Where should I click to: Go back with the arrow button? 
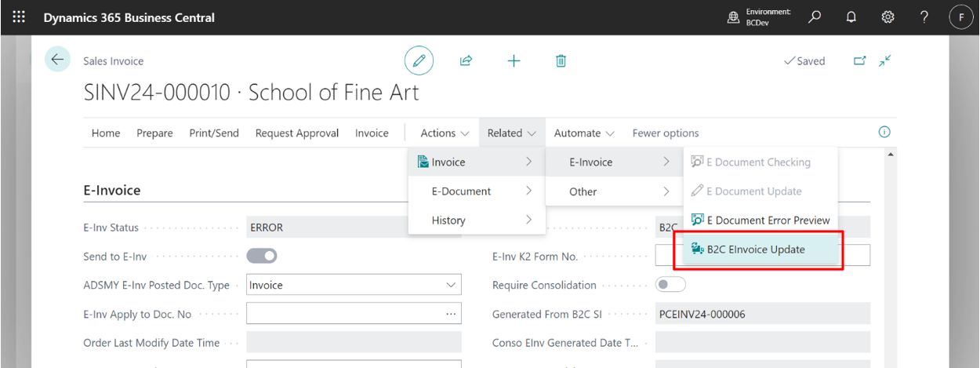[58, 60]
